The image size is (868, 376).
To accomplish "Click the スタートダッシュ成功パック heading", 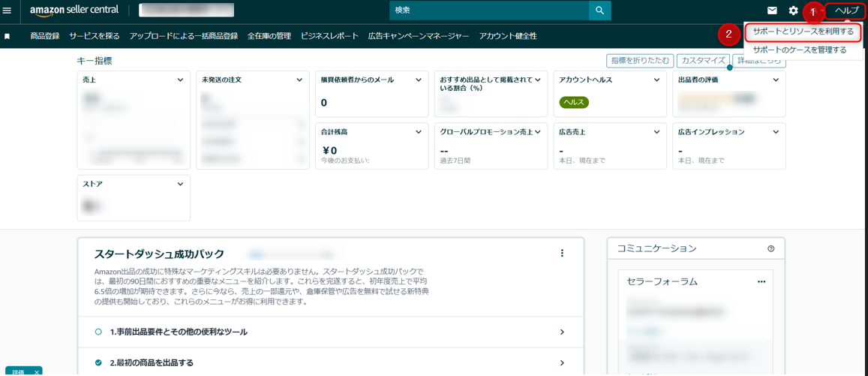I will tap(160, 254).
